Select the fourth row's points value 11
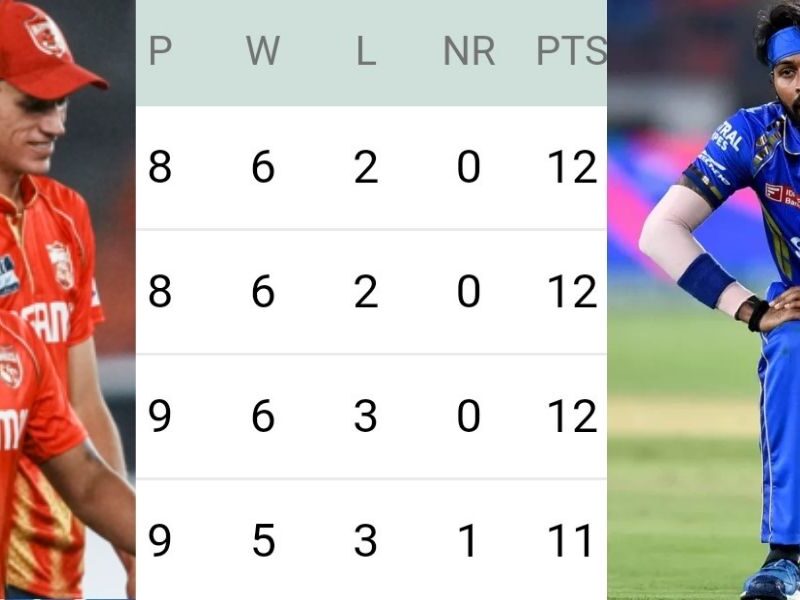This screenshot has height=600, width=800. 569,540
